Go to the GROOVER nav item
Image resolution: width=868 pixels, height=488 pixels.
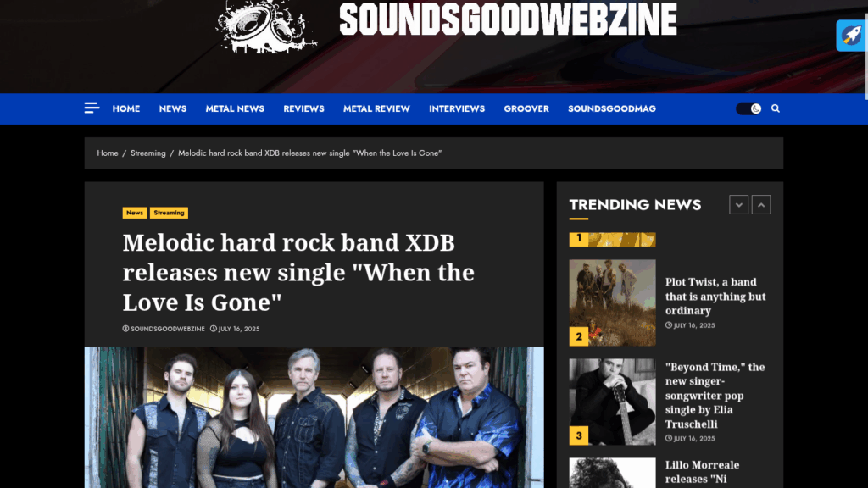click(x=526, y=109)
